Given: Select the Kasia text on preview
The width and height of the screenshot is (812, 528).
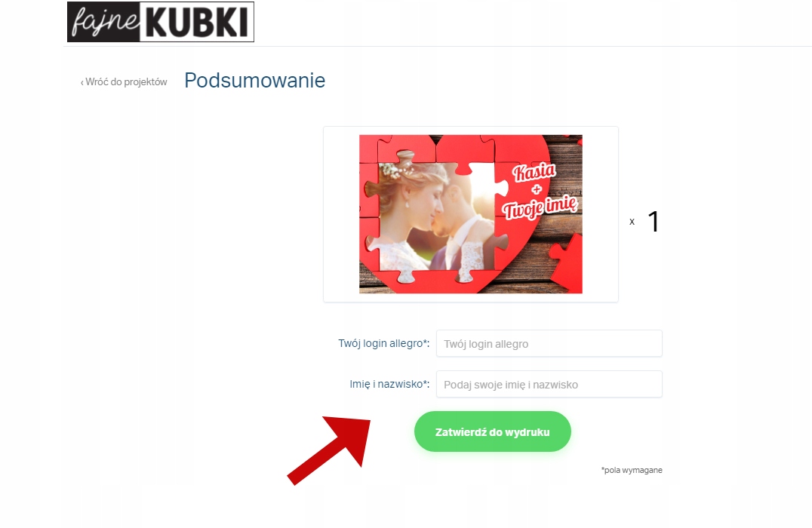Looking at the screenshot, I should click(534, 172).
